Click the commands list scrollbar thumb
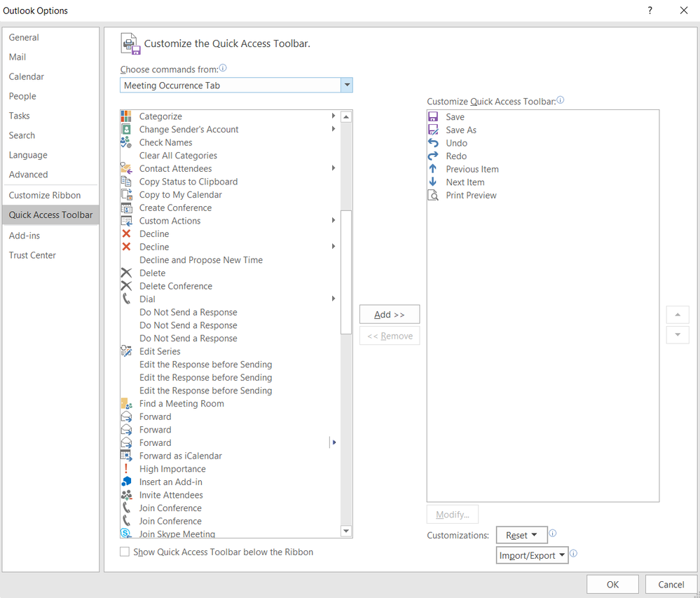The image size is (700, 598). pos(346,272)
